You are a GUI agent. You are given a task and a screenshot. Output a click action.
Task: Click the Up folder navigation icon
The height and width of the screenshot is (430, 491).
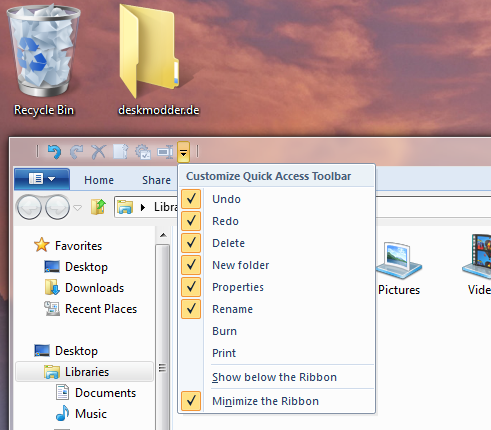98,207
